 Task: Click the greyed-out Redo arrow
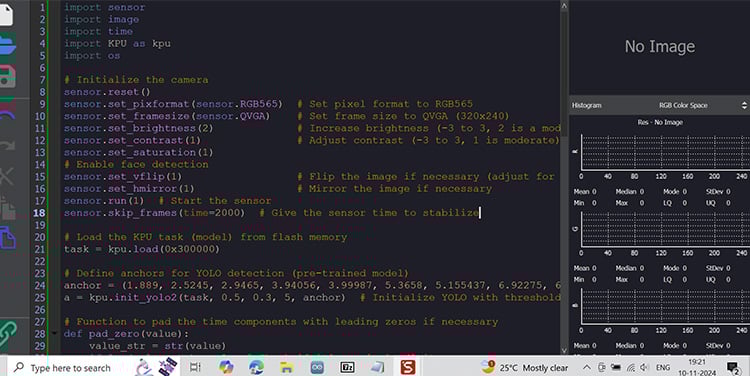pyautogui.click(x=7, y=145)
